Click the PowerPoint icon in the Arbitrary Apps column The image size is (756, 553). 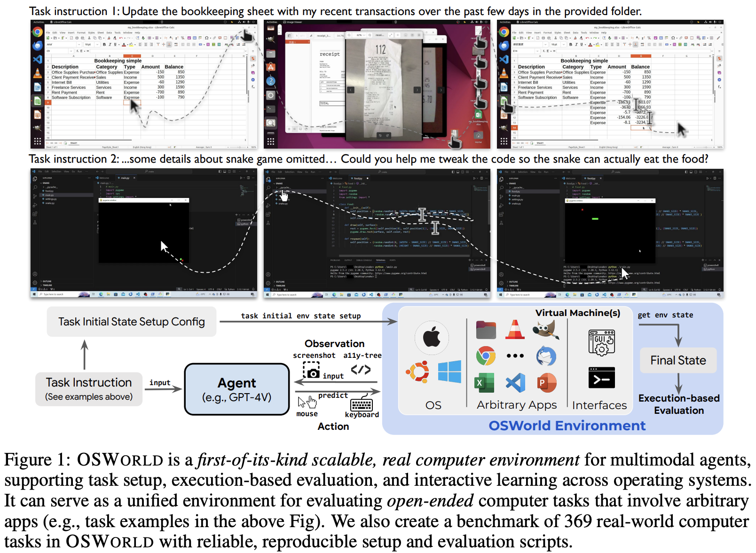click(x=546, y=383)
